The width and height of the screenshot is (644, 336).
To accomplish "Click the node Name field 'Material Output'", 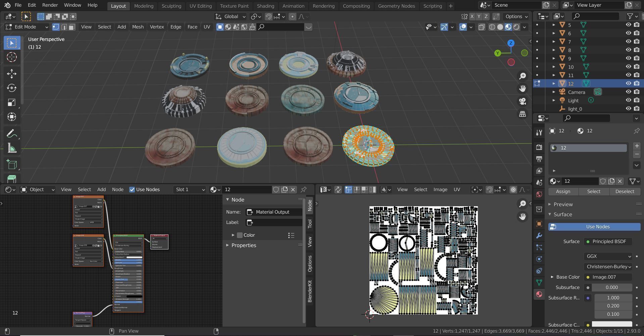I will click(x=274, y=212).
